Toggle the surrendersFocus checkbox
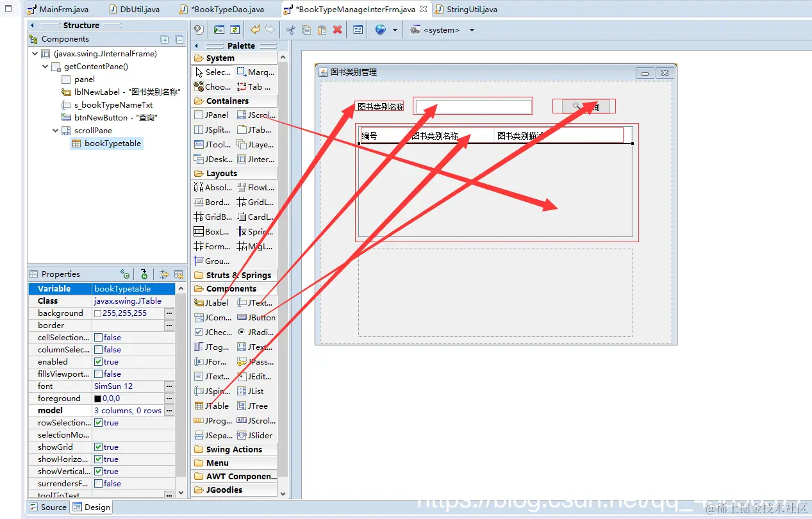 98,484
